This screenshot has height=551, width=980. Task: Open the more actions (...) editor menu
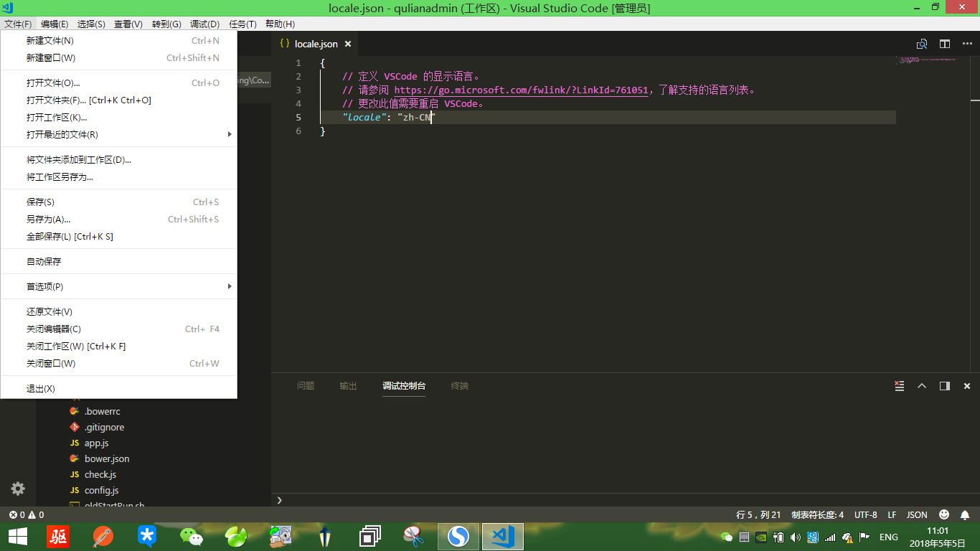[966, 44]
